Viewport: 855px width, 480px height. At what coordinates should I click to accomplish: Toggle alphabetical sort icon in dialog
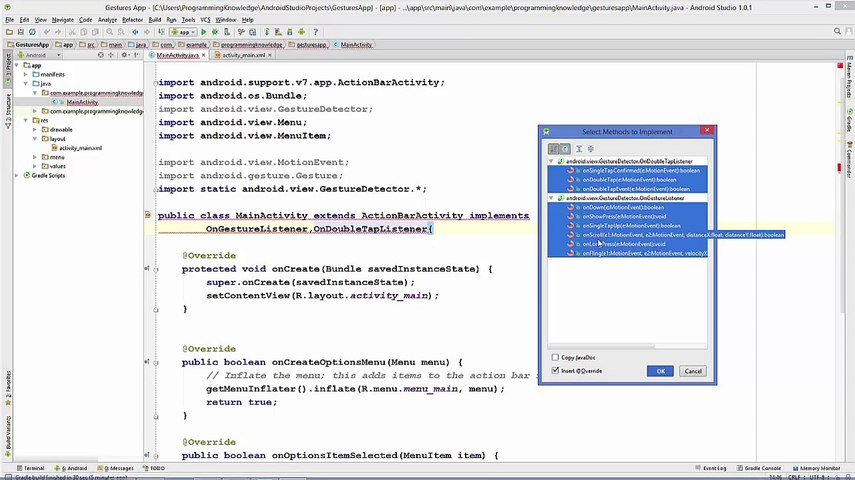point(553,148)
